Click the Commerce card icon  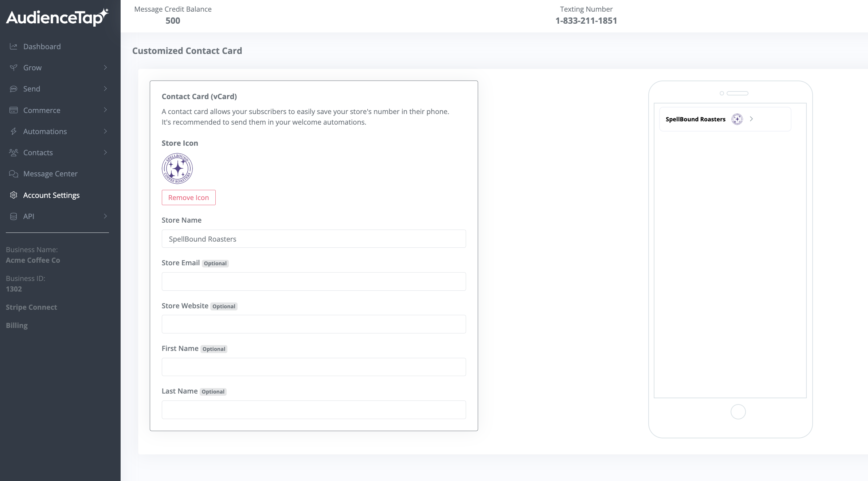pyautogui.click(x=13, y=110)
